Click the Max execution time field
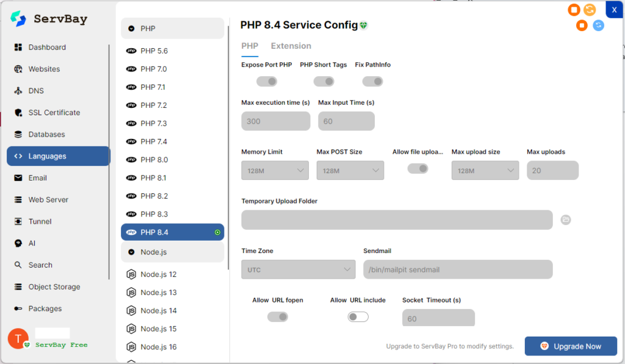Image resolution: width=625 pixels, height=364 pixels. [275, 121]
